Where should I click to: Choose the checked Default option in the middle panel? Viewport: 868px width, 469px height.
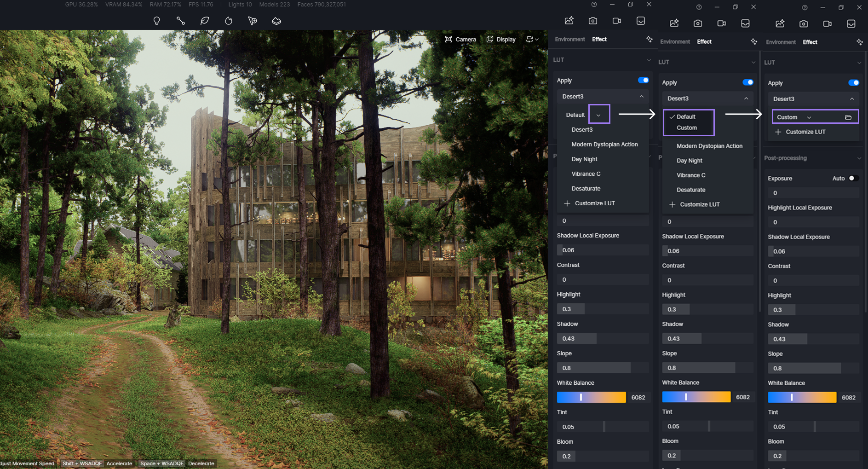click(x=686, y=117)
